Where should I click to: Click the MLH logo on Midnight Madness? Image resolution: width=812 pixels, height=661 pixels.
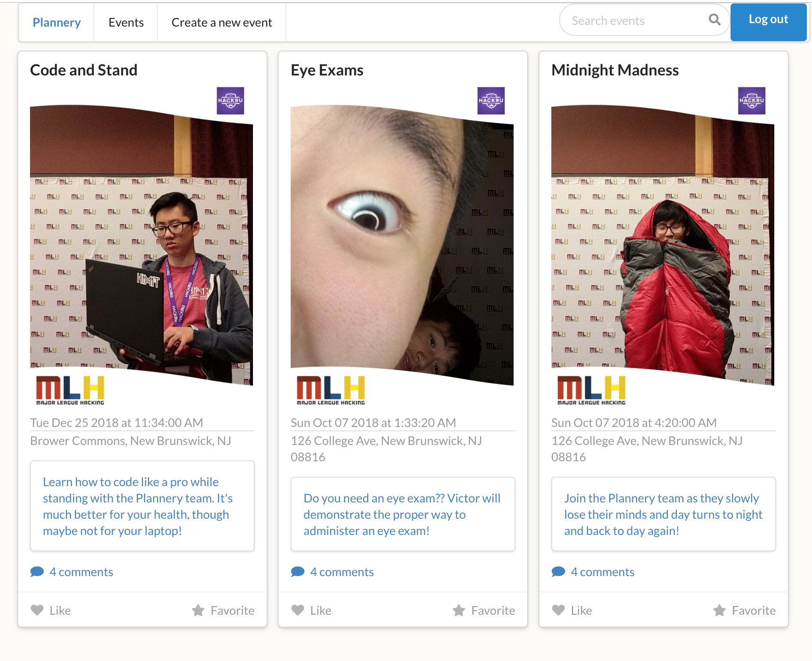(x=592, y=390)
